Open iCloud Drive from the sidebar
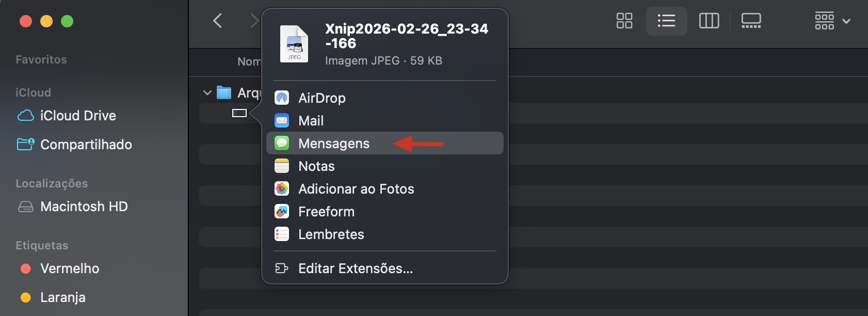 coord(78,115)
